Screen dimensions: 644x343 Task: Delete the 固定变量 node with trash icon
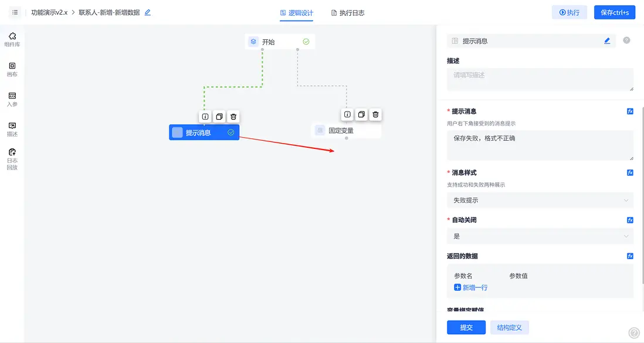(375, 114)
